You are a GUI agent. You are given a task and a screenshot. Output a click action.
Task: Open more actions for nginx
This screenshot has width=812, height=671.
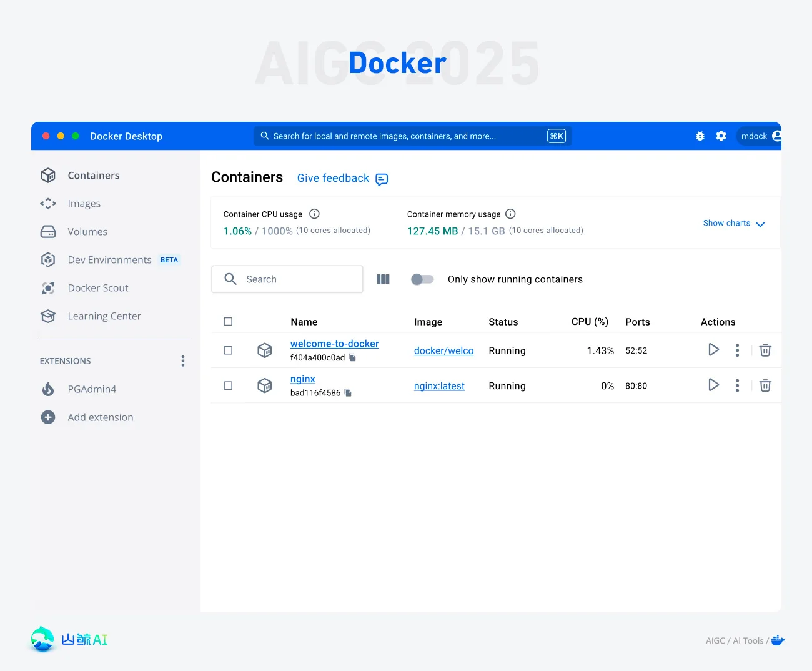tap(738, 386)
